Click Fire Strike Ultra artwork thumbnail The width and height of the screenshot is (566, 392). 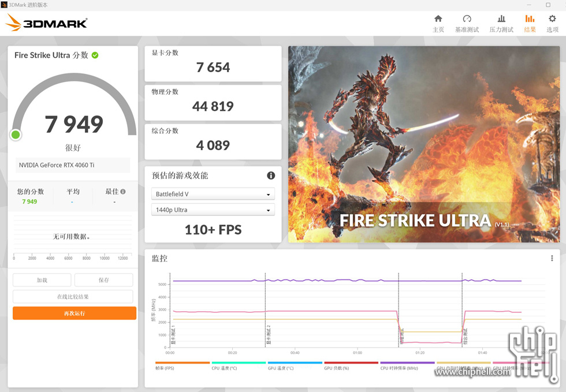pyautogui.click(x=424, y=144)
